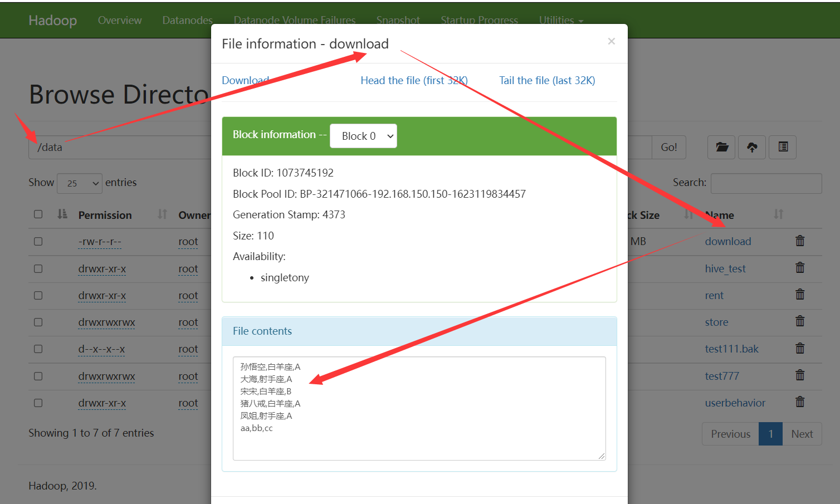Delete test777 using its trash icon
This screenshot has width=840, height=504.
coord(800,375)
